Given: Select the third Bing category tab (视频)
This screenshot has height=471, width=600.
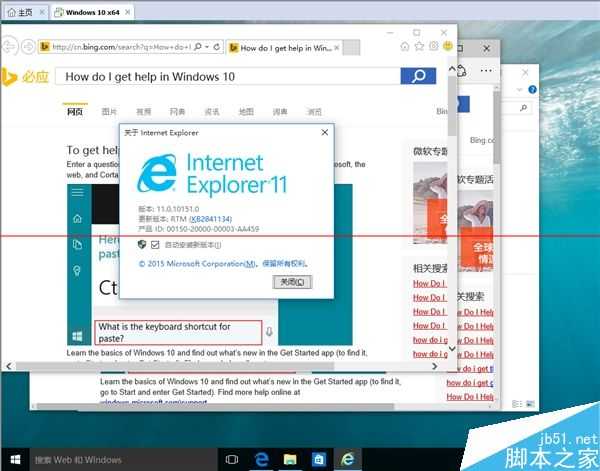Looking at the screenshot, I should [x=143, y=111].
